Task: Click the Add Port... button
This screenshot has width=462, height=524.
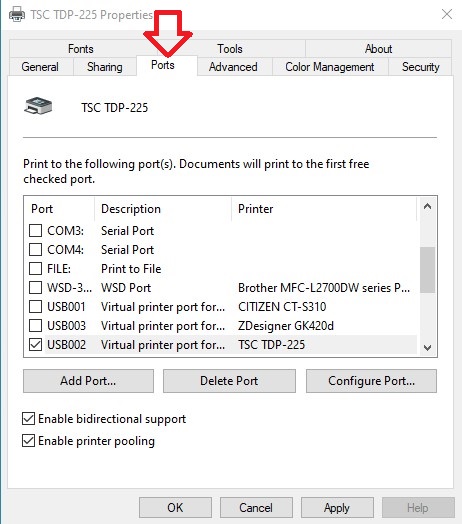Action: pos(88,381)
